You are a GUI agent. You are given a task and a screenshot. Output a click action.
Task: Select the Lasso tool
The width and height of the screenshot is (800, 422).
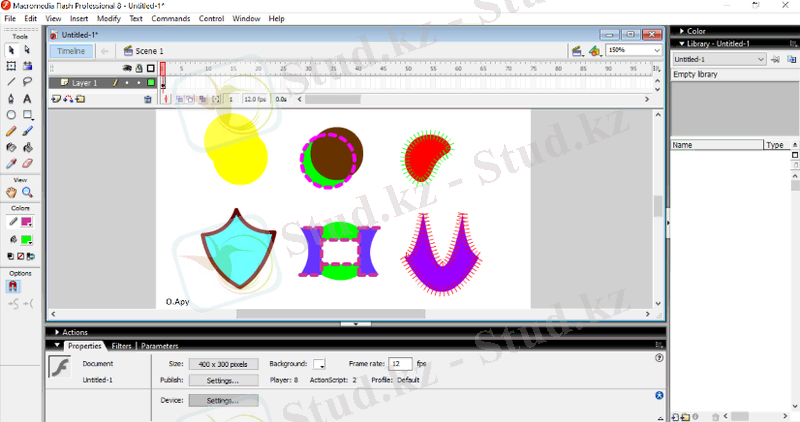pyautogui.click(x=28, y=82)
